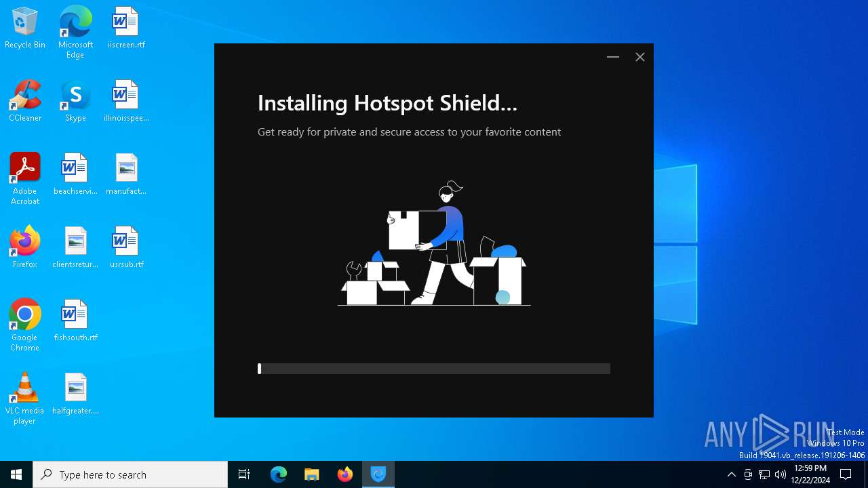Select the beachservi... document on desktop
This screenshot has height=488, width=868.
75,175
